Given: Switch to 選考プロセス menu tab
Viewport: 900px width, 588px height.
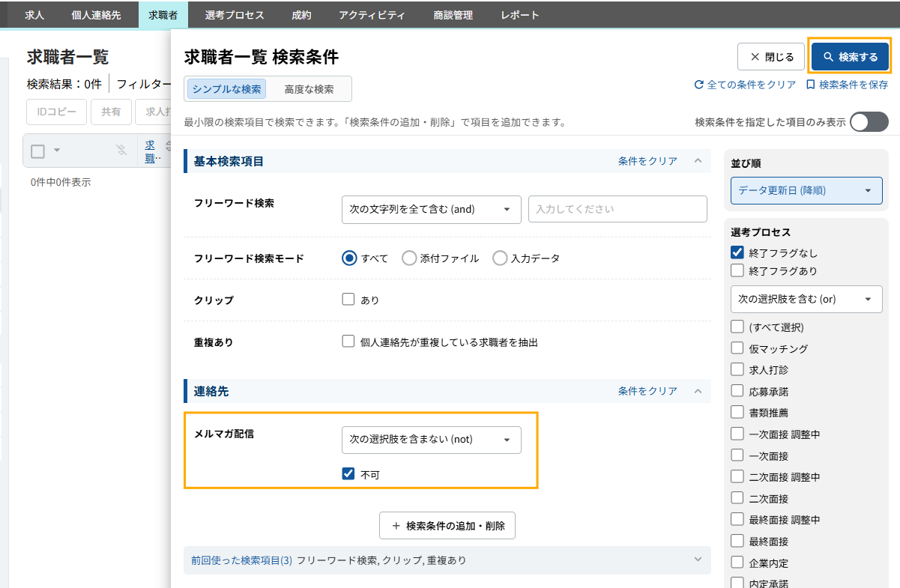Looking at the screenshot, I should click(x=234, y=15).
